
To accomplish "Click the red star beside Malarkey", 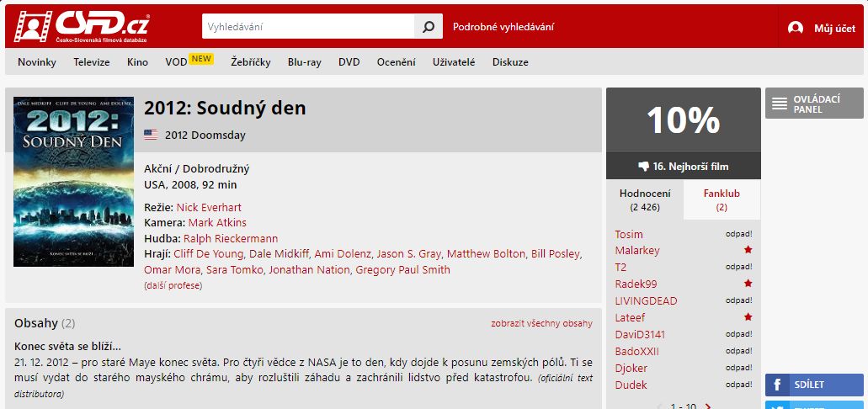I will tap(748, 250).
